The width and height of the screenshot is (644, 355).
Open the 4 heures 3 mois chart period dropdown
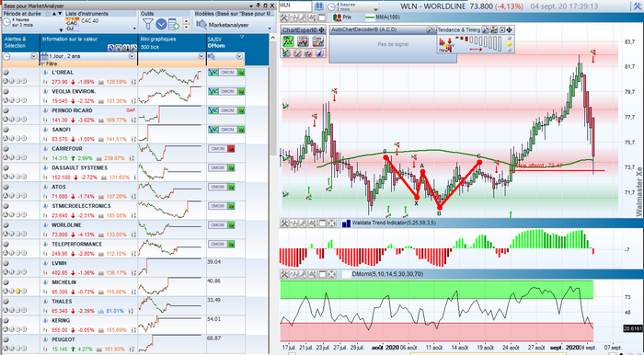[375, 9]
